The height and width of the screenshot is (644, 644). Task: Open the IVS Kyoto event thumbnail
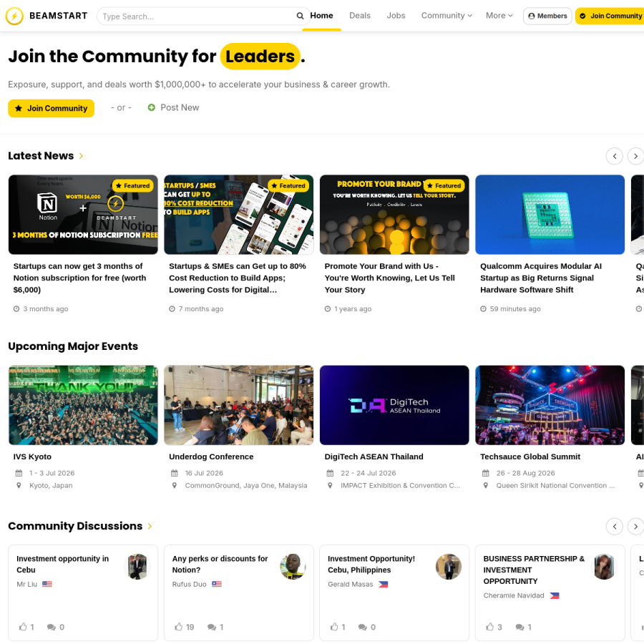(x=83, y=405)
